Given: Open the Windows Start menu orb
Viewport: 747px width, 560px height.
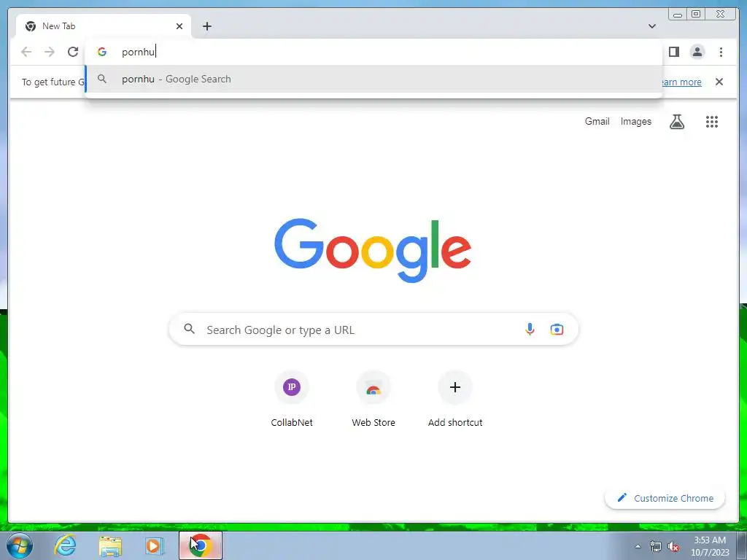Looking at the screenshot, I should coord(20,545).
